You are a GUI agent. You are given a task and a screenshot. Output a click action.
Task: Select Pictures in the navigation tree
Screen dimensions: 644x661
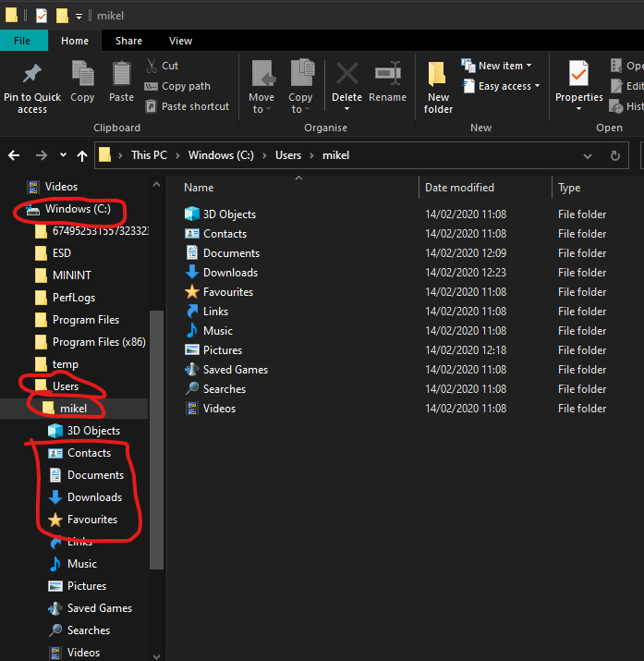click(x=77, y=586)
